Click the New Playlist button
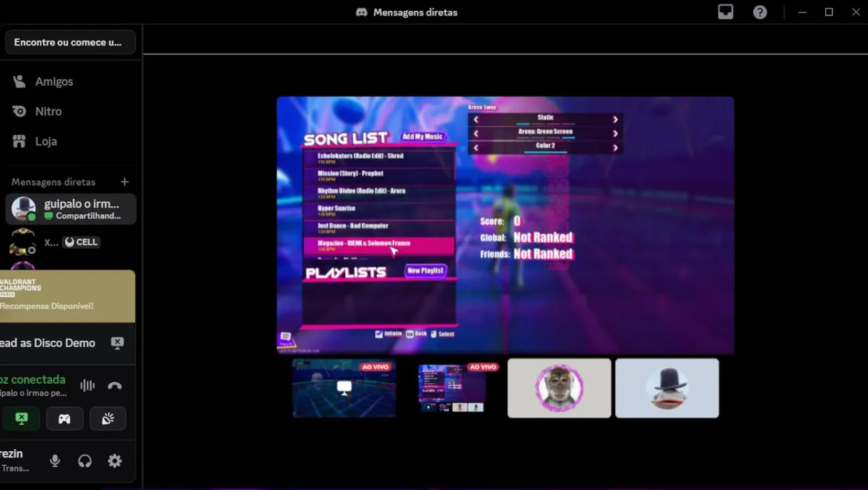This screenshot has width=868, height=490. pyautogui.click(x=425, y=271)
